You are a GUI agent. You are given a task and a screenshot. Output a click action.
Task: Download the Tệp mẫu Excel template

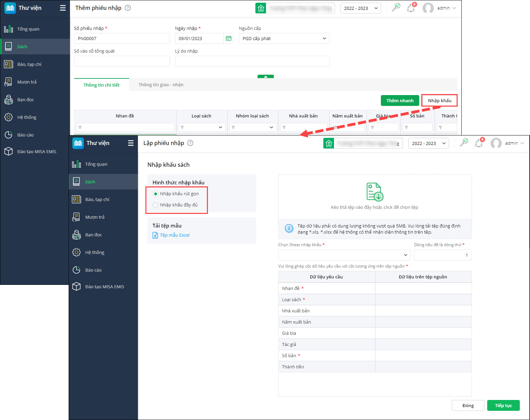click(x=175, y=235)
